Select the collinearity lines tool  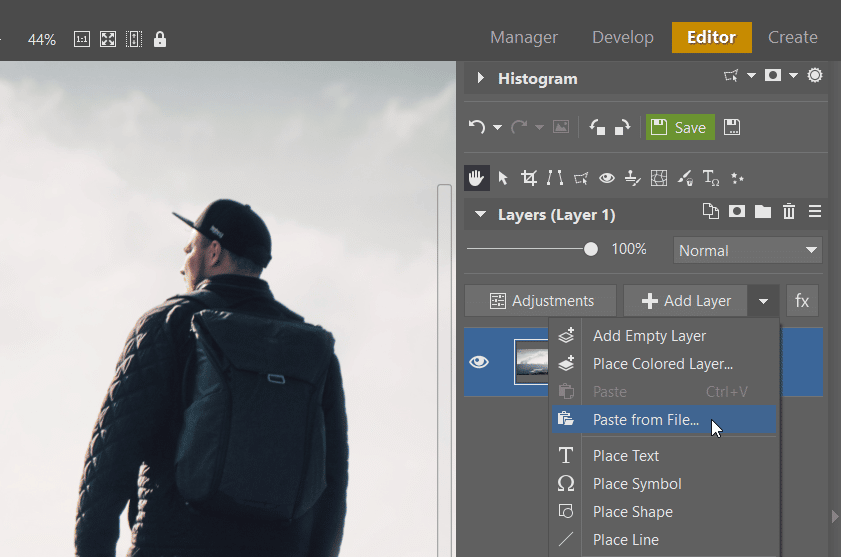[555, 178]
